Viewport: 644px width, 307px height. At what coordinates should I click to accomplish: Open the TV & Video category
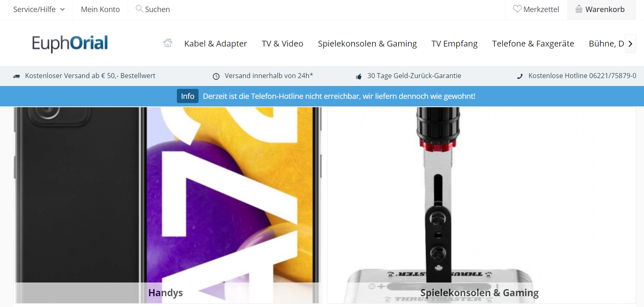pyautogui.click(x=282, y=44)
